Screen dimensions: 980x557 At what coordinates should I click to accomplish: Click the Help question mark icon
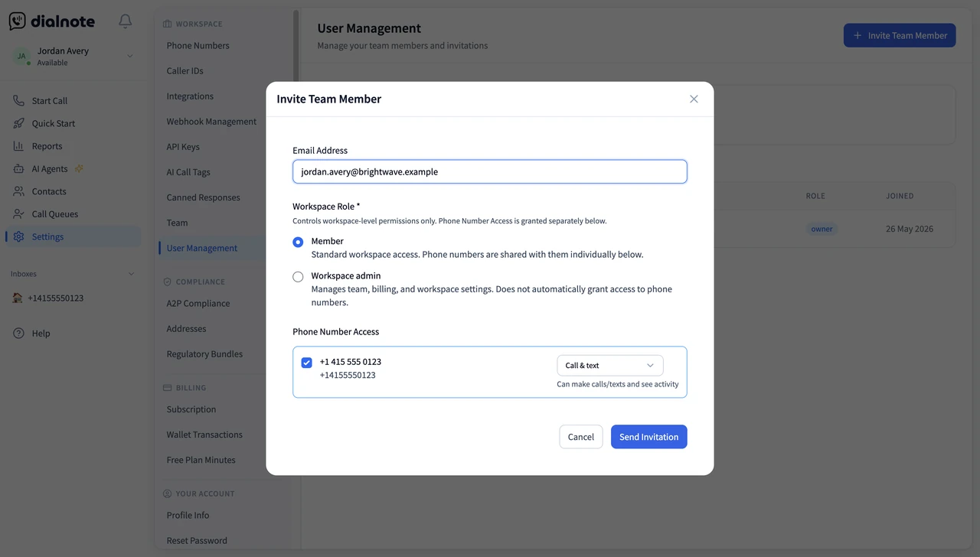[18, 333]
